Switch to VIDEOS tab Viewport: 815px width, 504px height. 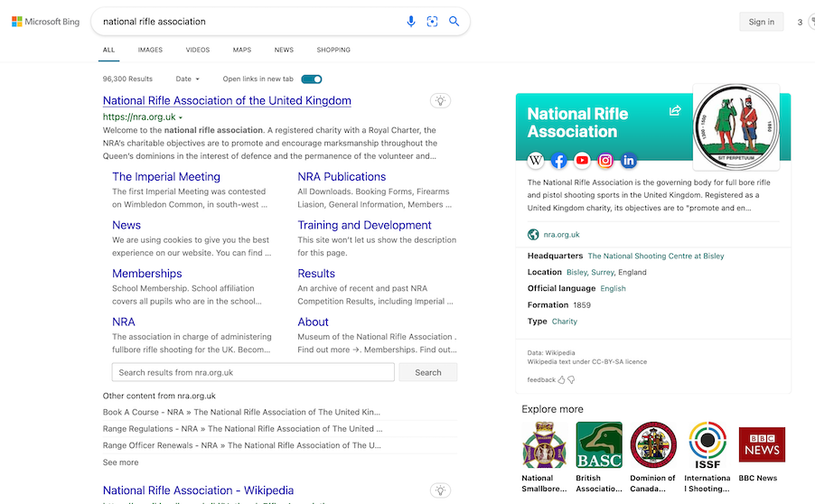[198, 50]
